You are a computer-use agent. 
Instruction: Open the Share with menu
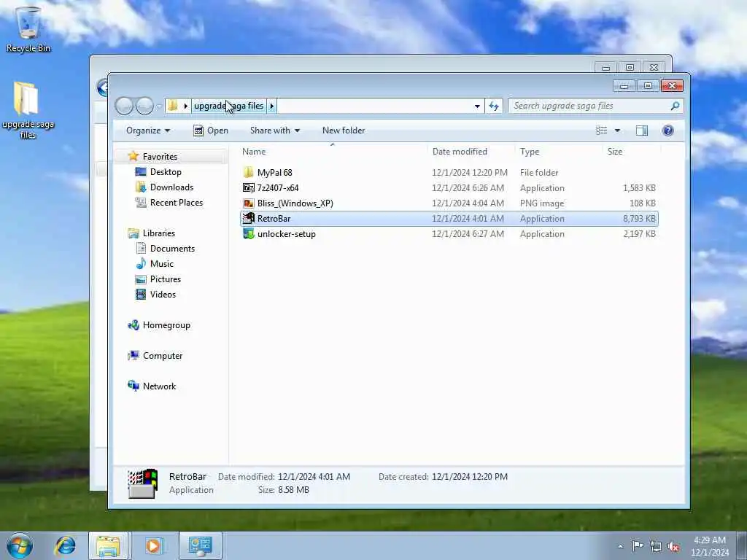(275, 131)
